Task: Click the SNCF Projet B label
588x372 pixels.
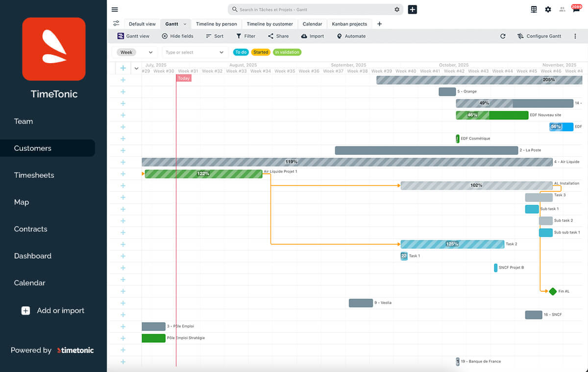Action: [511, 268]
